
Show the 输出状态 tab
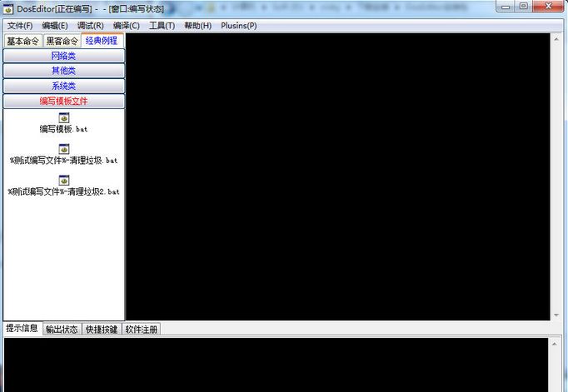pos(62,329)
